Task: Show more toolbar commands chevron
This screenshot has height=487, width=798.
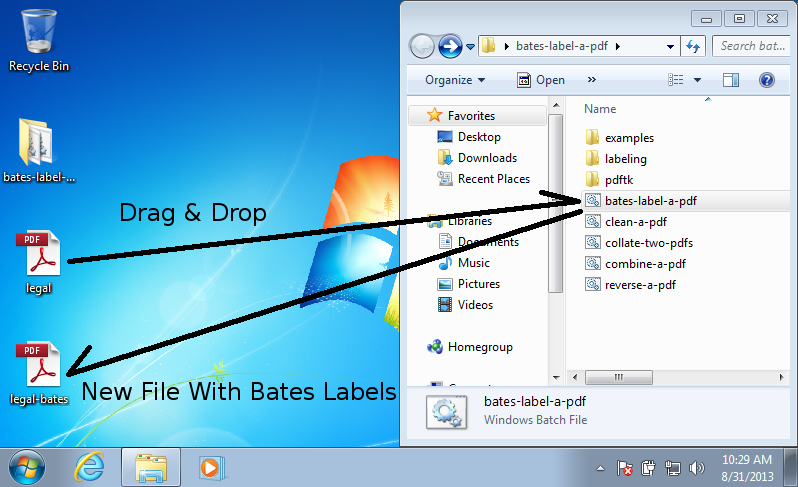Action: click(x=591, y=79)
